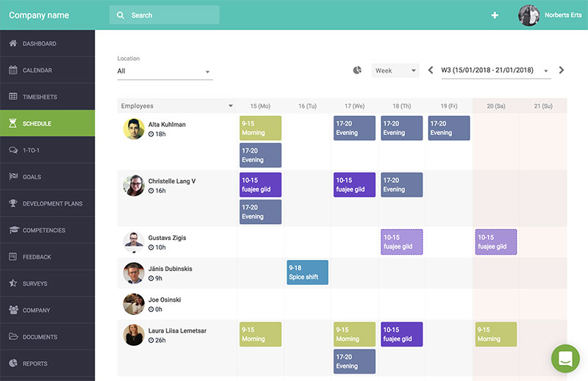Go to next week with right arrow
Viewport: 588px width, 381px height.
point(562,70)
